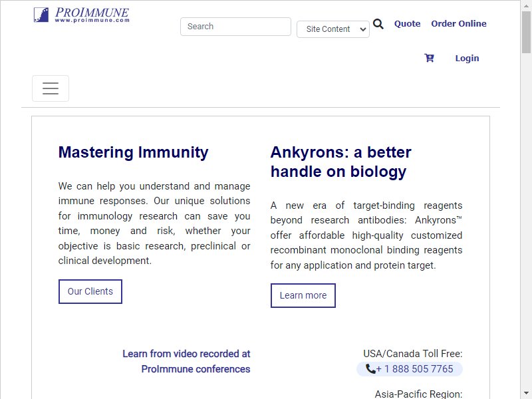Click the ProImmune logo
Viewport: 532px width, 399px height.
[81, 15]
